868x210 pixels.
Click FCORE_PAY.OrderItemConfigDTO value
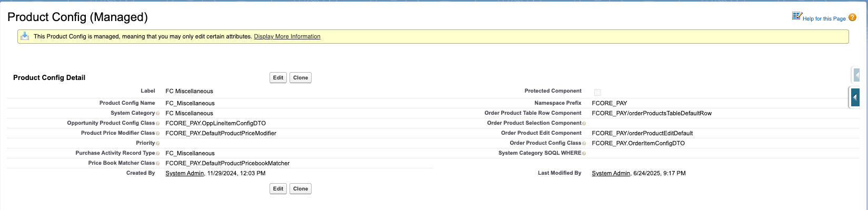point(638,143)
